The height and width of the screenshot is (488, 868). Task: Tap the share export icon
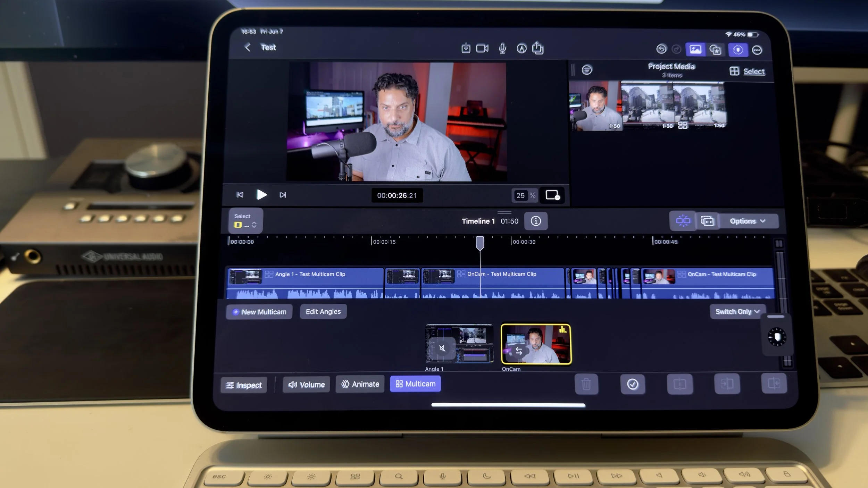tap(538, 48)
